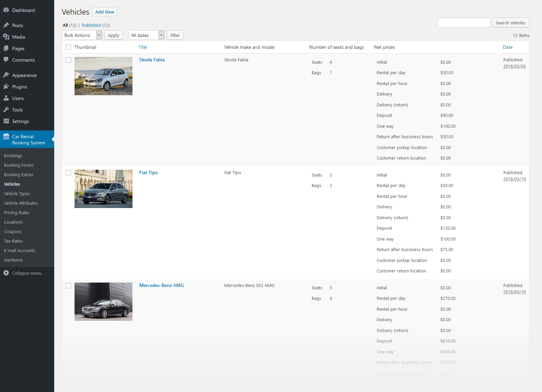Viewport: 542px width, 392px height.
Task: Click Skoda Fabia rental per day $30.00
Action: click(447, 73)
